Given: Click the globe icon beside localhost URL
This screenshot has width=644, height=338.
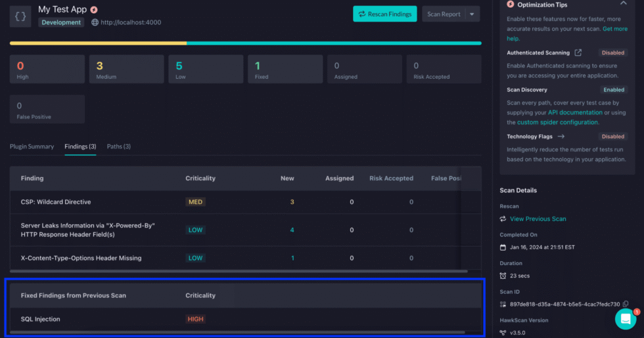Looking at the screenshot, I should [x=95, y=22].
